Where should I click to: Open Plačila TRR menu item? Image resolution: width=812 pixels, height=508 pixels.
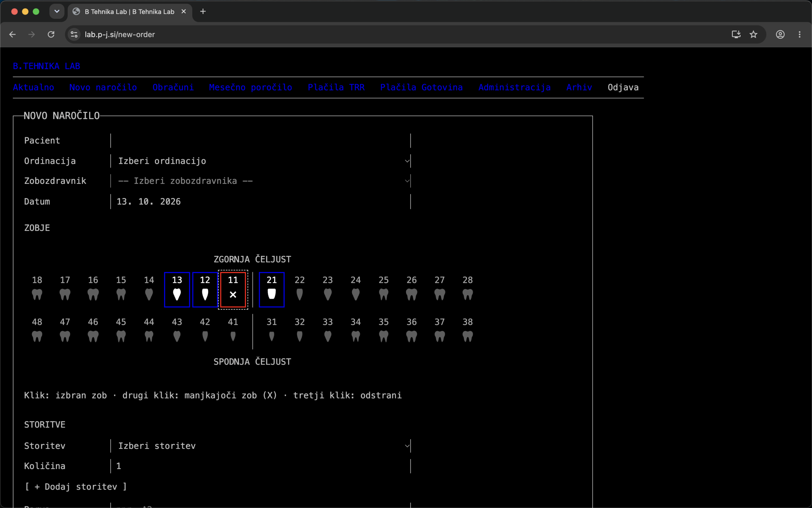[336, 87]
